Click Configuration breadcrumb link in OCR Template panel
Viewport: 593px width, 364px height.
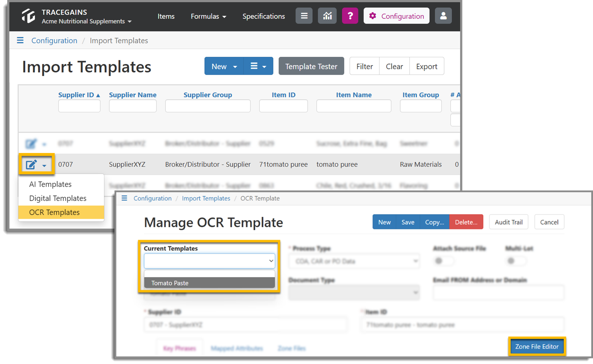(152, 198)
